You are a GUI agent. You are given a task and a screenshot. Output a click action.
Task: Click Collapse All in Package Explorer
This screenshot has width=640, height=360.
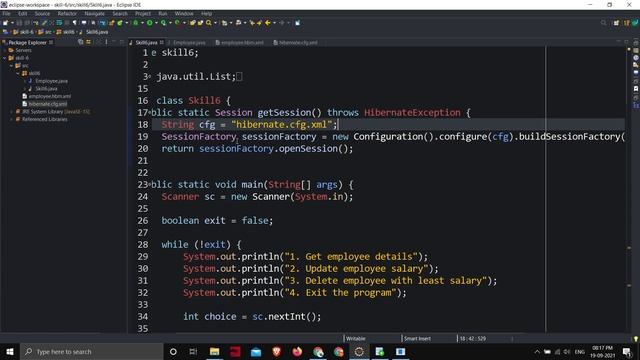80,42
